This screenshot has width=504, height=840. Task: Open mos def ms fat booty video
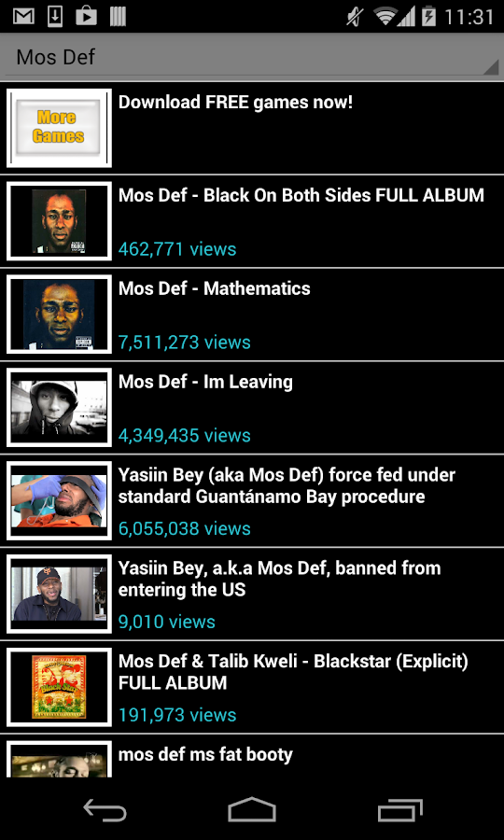click(x=252, y=756)
